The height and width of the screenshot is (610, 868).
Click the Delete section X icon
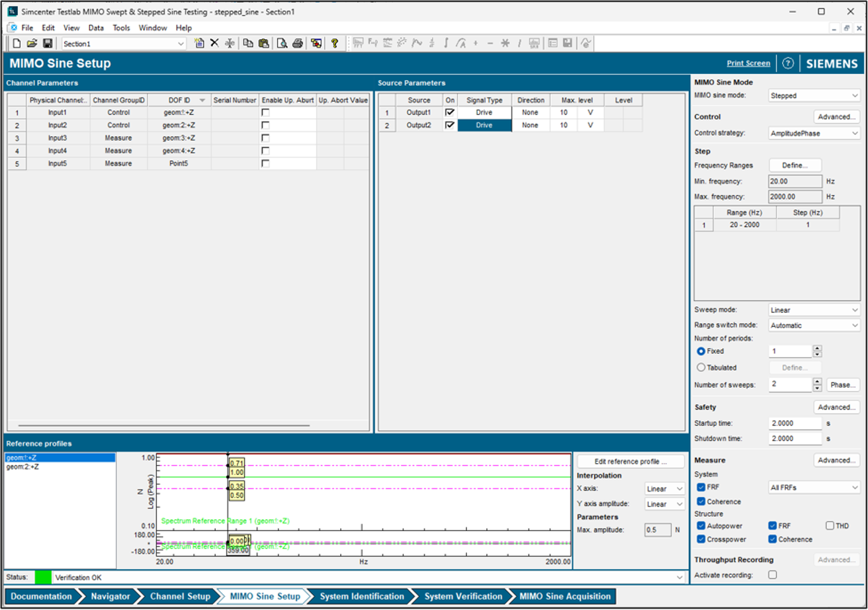(214, 44)
